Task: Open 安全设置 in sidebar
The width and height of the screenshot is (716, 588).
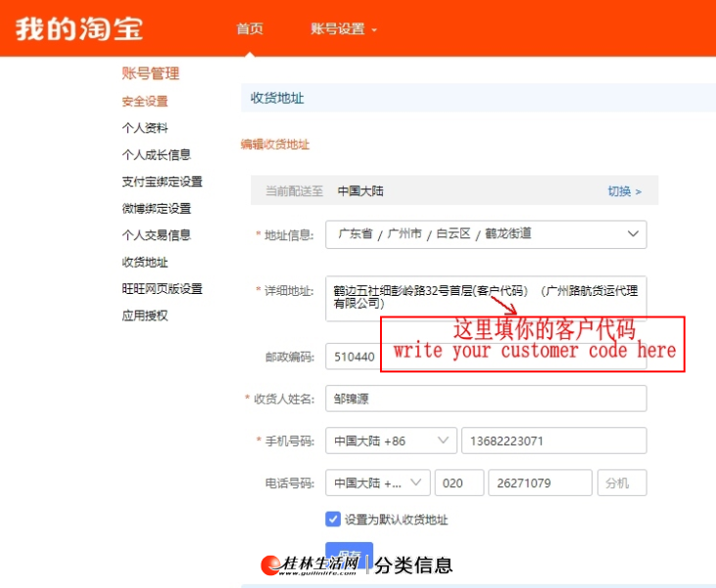Action: coord(145,101)
